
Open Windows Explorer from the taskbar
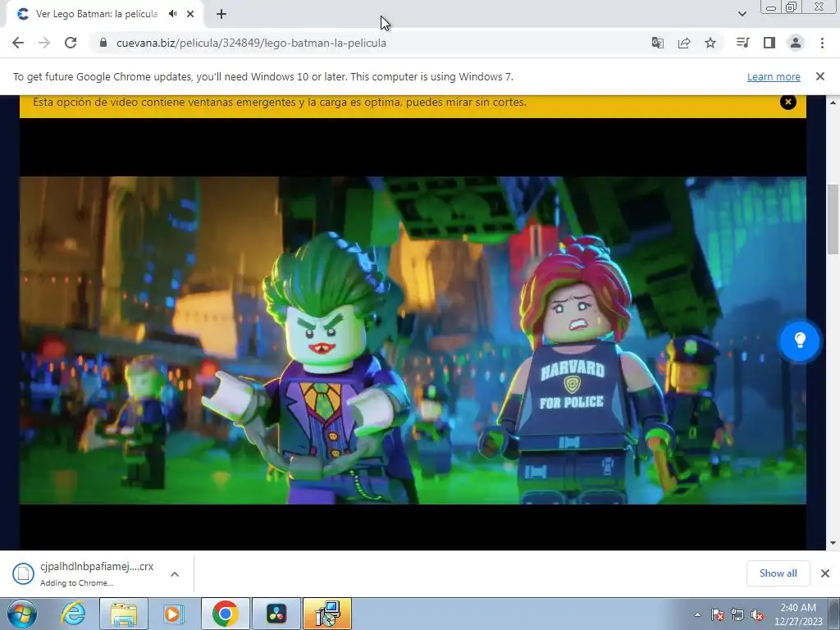click(124, 614)
